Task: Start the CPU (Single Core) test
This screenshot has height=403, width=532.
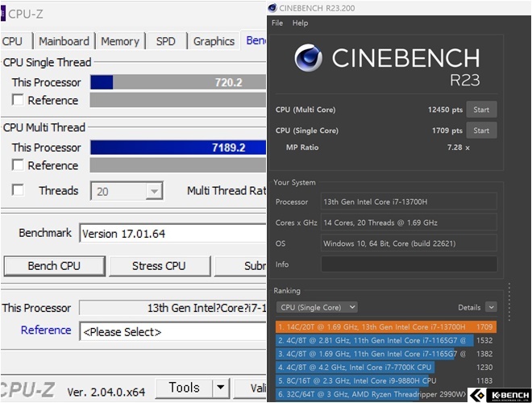Action: click(481, 131)
